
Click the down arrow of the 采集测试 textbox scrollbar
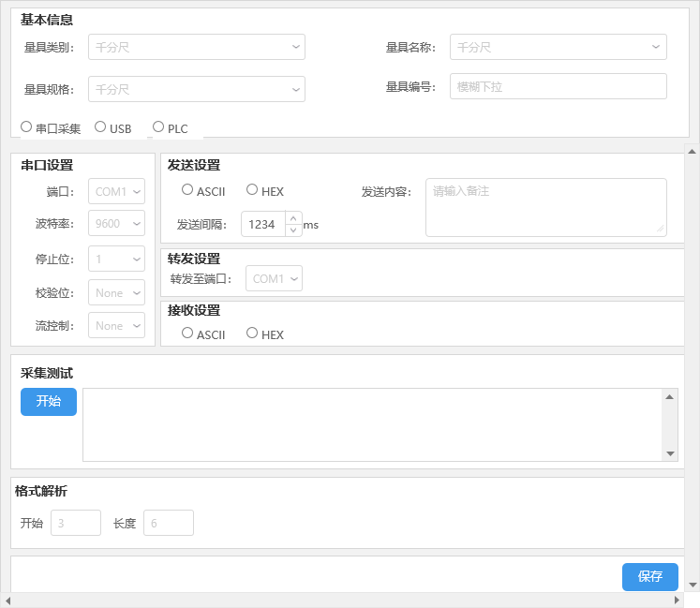670,453
